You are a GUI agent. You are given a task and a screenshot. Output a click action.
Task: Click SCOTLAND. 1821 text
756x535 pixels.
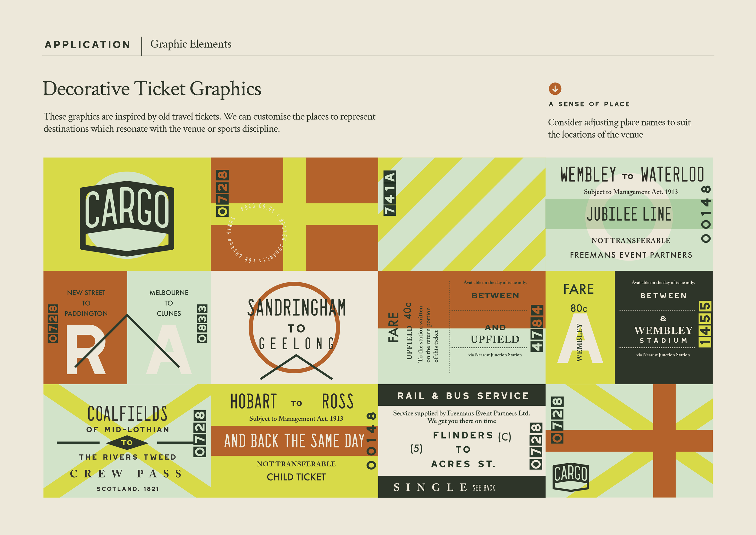tap(128, 489)
